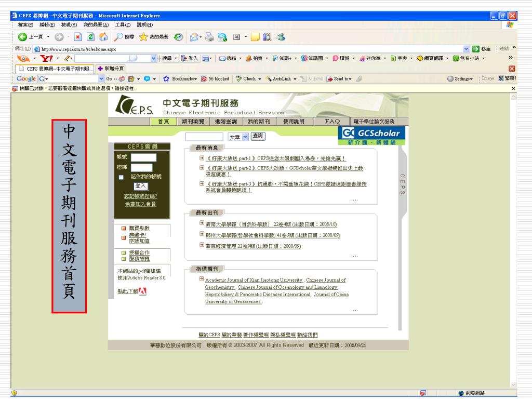Click the CEPS article search text box
The image size is (532, 399).
pyautogui.click(x=204, y=137)
